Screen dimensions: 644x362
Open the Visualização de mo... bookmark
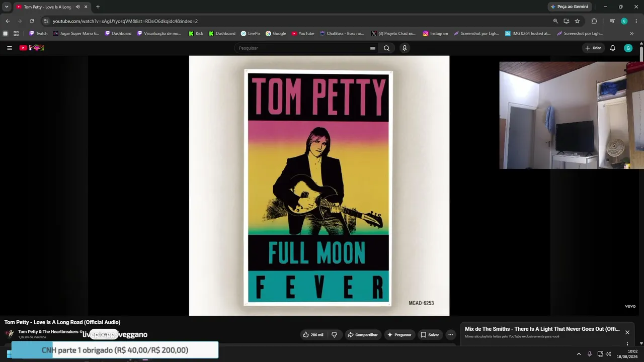pos(159,34)
